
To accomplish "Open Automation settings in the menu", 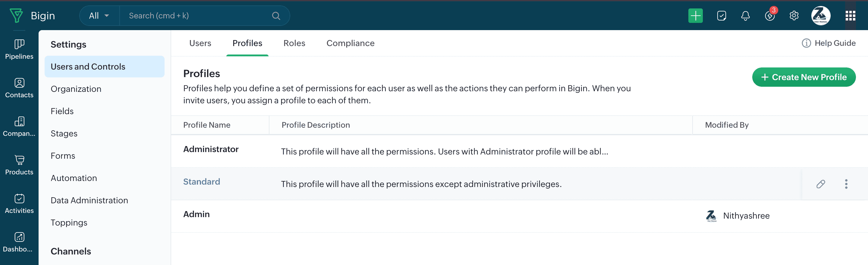I will (x=74, y=178).
